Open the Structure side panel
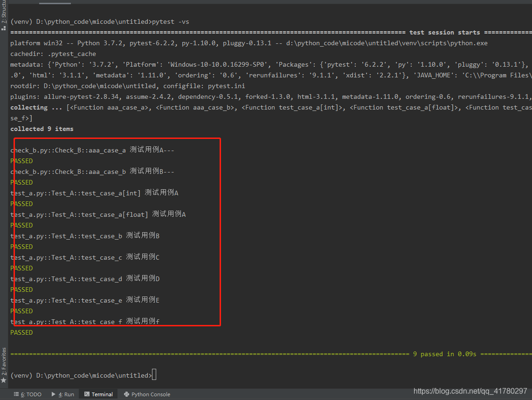 pos(4,11)
